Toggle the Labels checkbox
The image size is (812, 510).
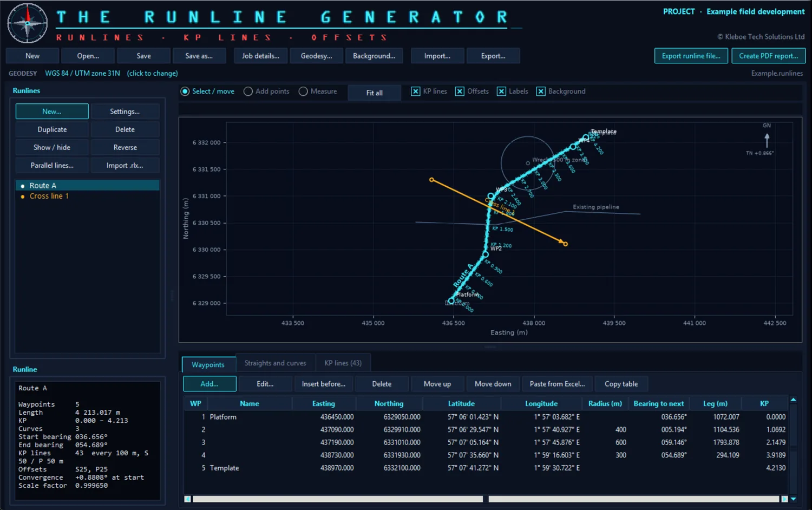click(501, 91)
